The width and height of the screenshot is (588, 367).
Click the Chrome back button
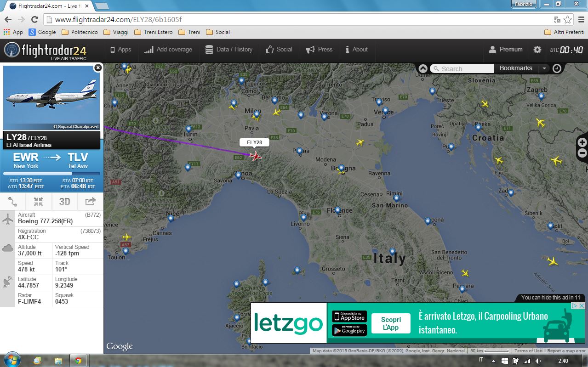click(8, 19)
